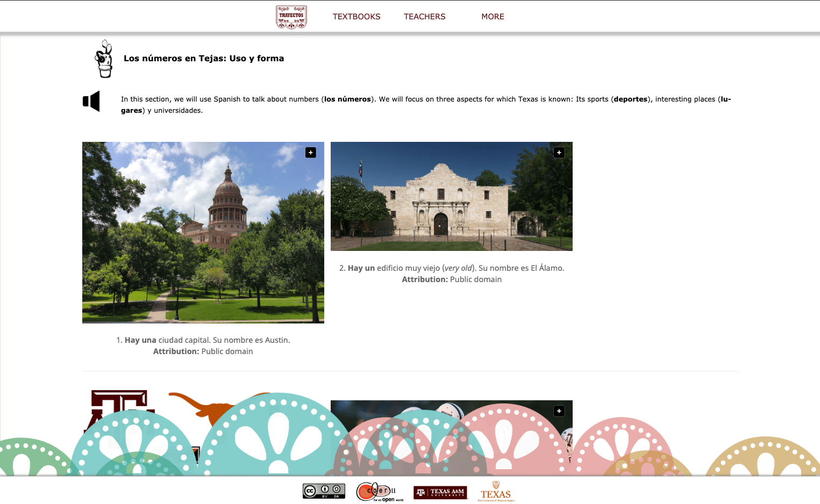Click the cactus icon beside the section title
820x504 pixels.
coord(104,59)
